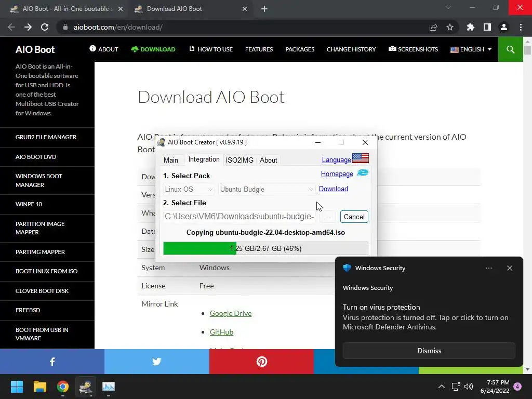Open the GitHub mirror link
Screen dimensions: 532x399
221,332
